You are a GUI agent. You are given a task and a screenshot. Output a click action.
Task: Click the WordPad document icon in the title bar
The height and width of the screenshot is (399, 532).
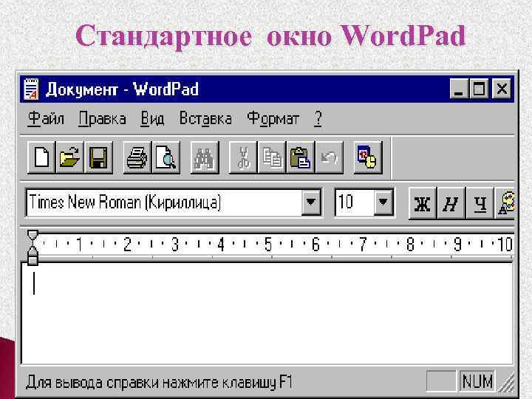31,89
